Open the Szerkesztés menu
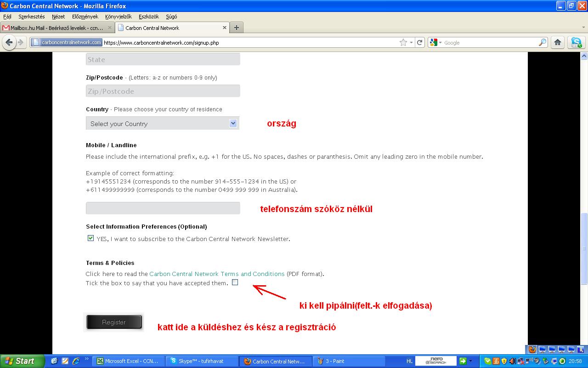Image resolution: width=588 pixels, height=368 pixels. [32, 17]
